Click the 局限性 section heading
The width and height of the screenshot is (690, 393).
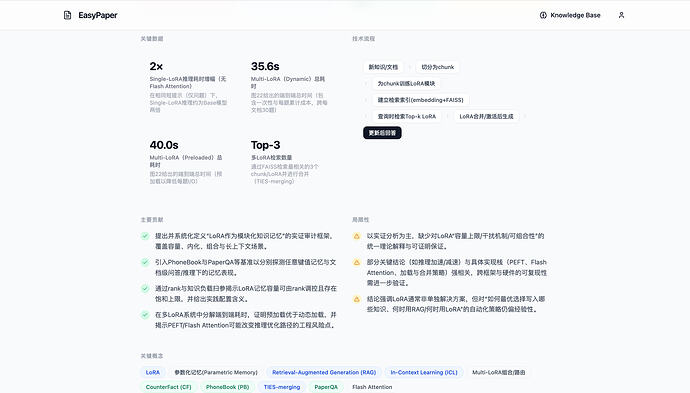pos(360,220)
